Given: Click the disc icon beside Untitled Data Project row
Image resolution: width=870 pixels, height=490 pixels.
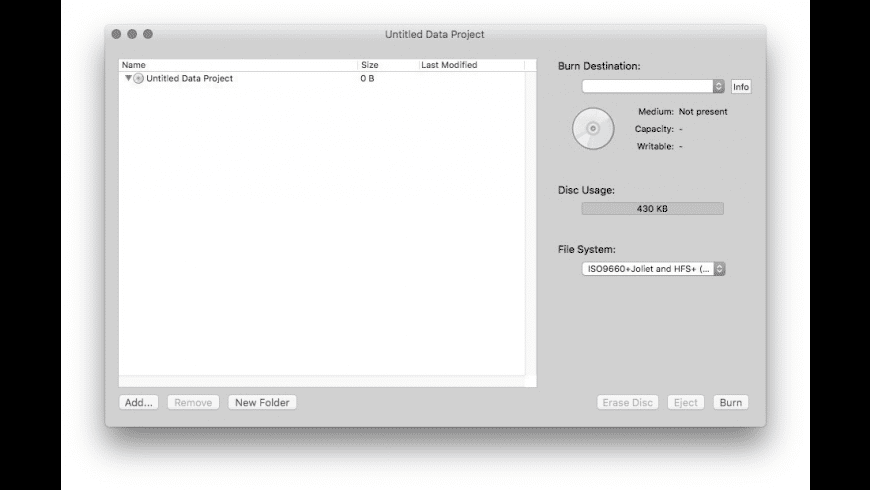Looking at the screenshot, I should (x=139, y=78).
